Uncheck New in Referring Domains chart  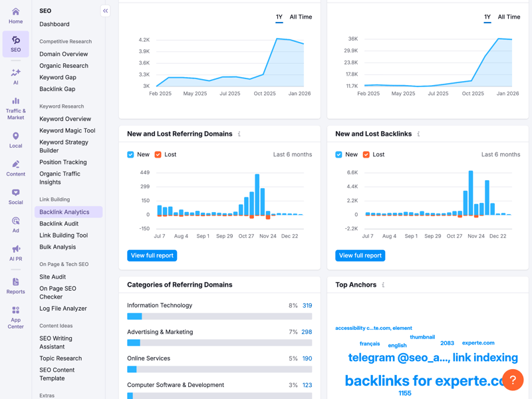pyautogui.click(x=130, y=154)
